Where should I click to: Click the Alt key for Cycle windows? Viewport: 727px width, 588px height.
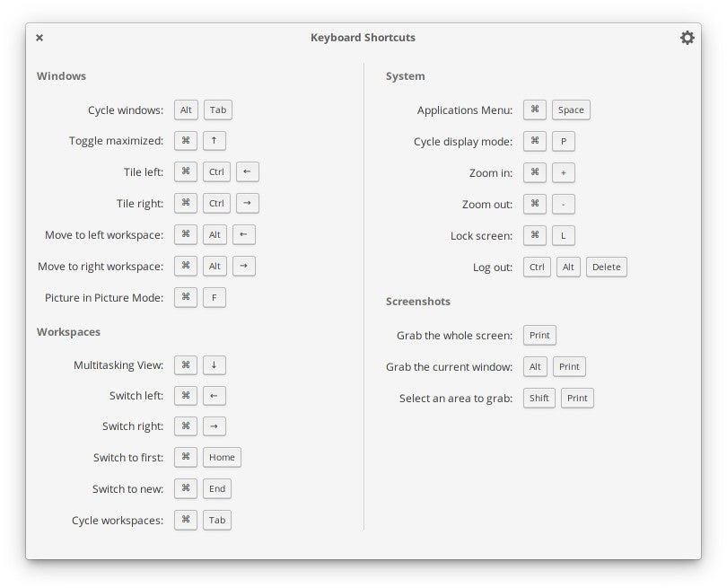(186, 110)
